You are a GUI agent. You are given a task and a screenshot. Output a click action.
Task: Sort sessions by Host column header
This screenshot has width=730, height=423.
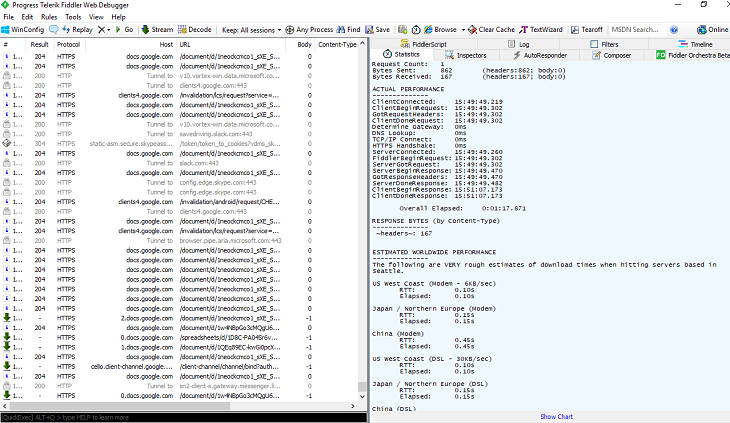tap(130, 45)
